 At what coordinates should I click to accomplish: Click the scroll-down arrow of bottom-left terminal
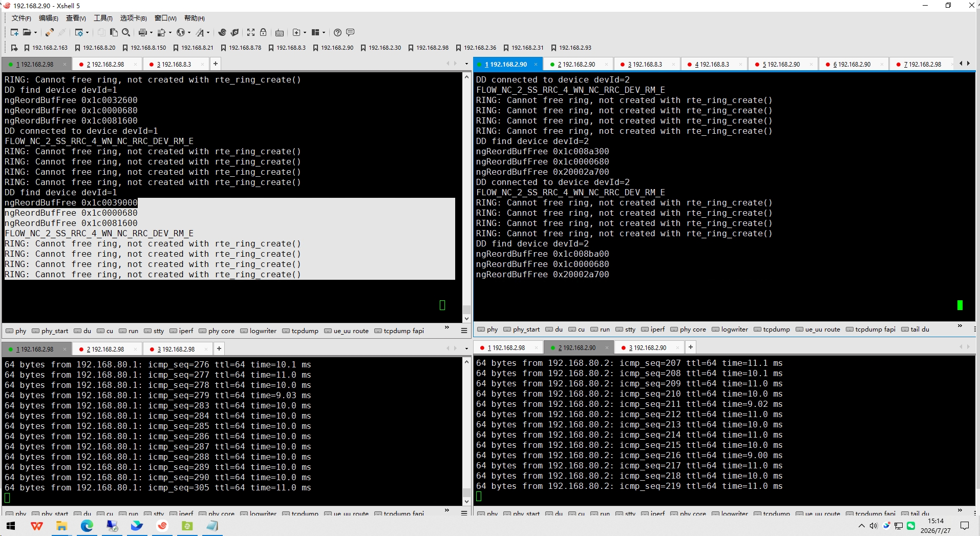click(466, 502)
